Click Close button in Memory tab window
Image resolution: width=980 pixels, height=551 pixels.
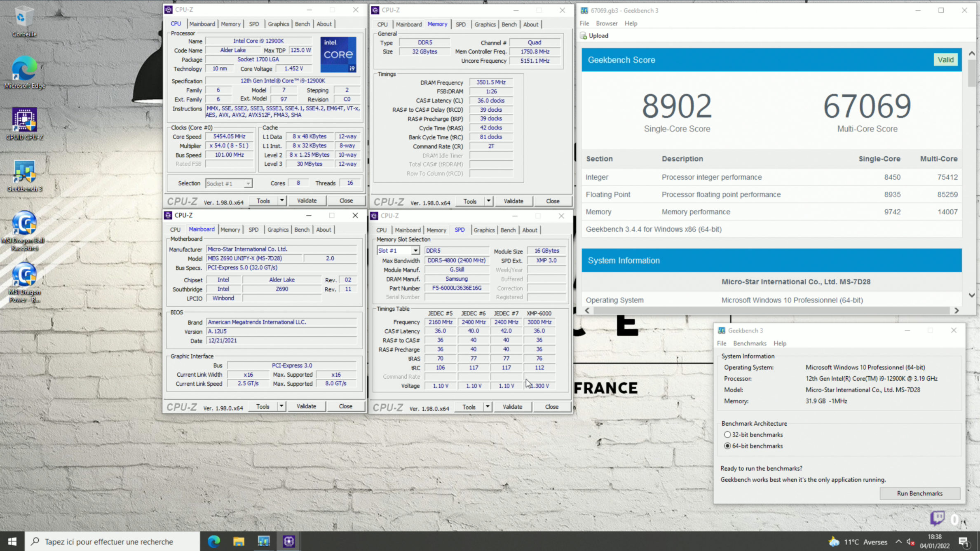tap(553, 201)
